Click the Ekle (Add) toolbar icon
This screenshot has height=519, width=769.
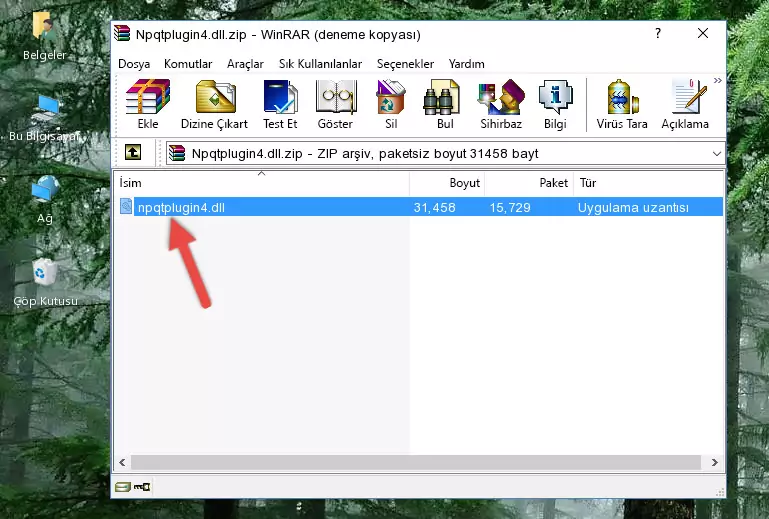(148, 104)
